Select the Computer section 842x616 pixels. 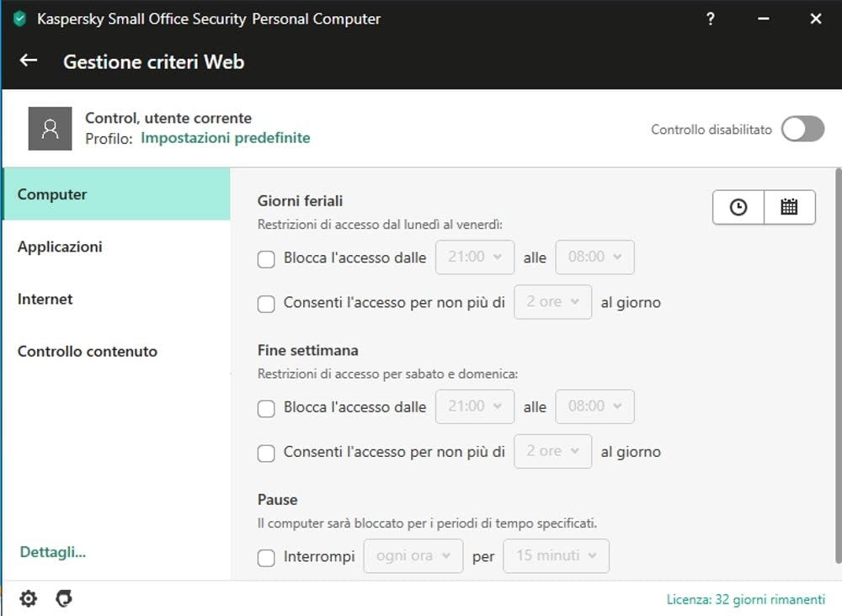(x=116, y=194)
